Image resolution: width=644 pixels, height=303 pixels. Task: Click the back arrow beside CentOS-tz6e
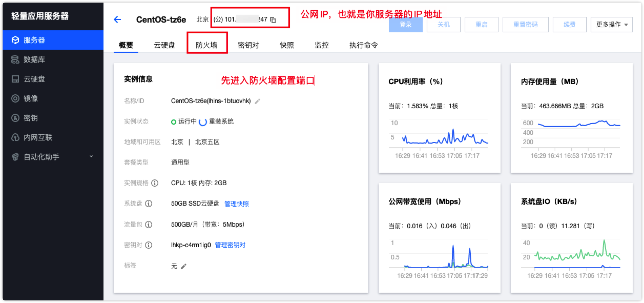117,19
